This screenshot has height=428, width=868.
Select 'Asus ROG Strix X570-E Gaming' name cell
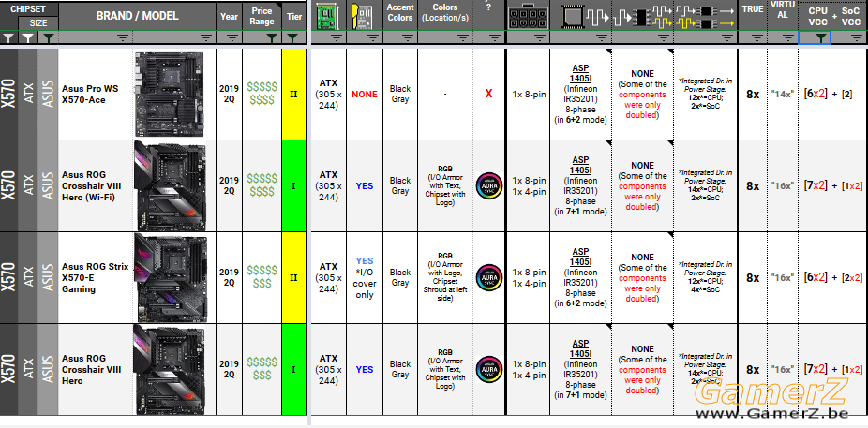coord(96,277)
